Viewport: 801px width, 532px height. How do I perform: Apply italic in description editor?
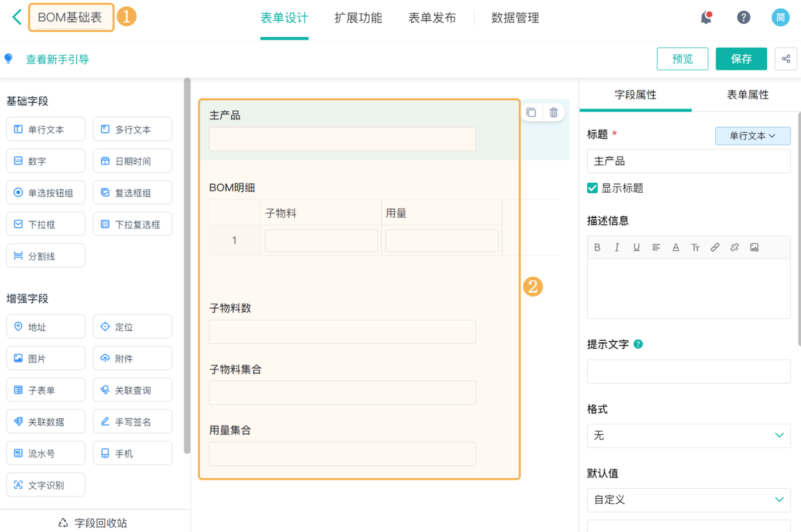tap(617, 247)
